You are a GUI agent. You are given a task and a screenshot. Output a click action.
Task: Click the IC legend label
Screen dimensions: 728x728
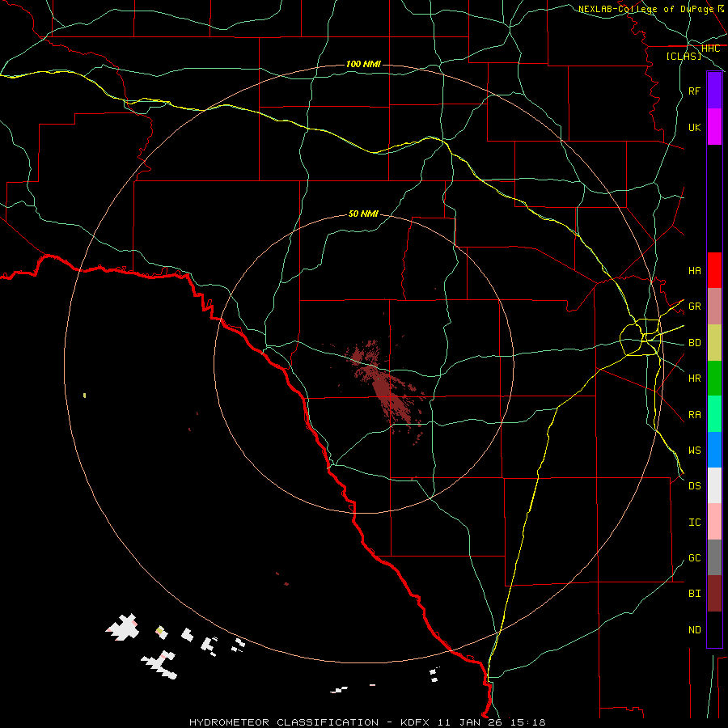(695, 523)
